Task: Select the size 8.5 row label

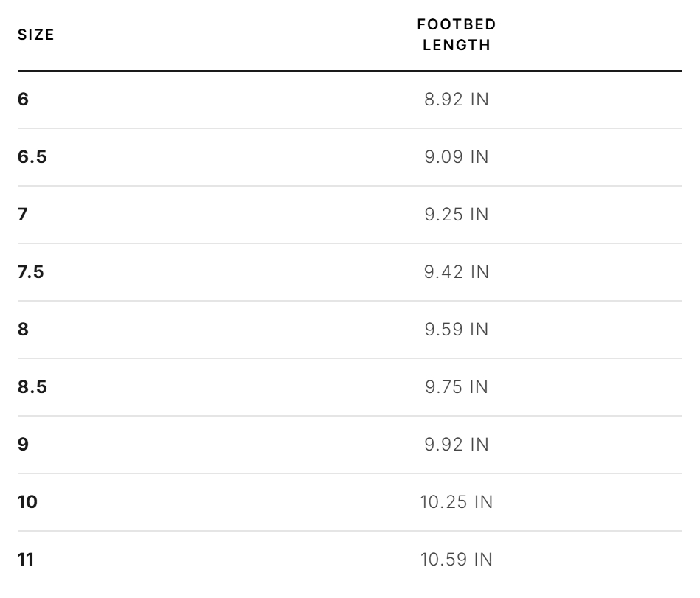Action: tap(32, 387)
